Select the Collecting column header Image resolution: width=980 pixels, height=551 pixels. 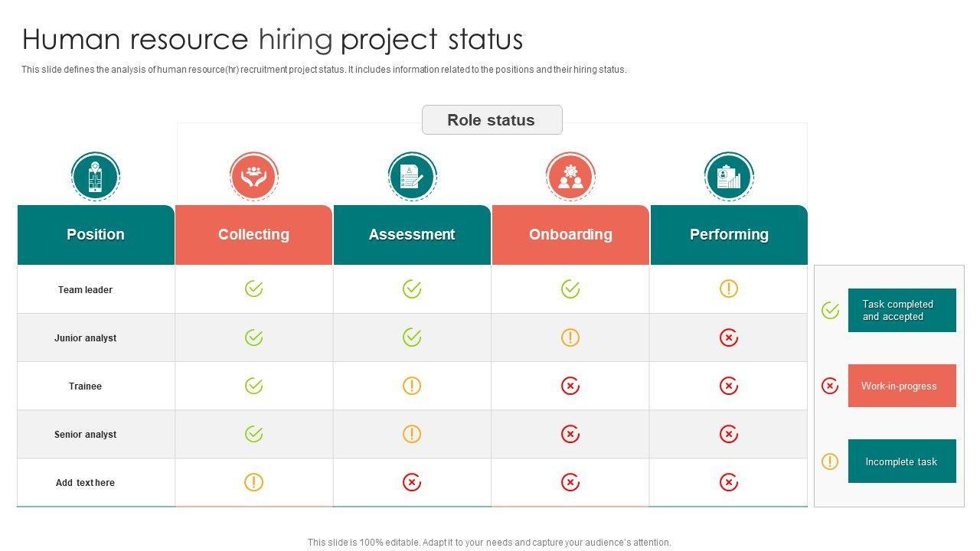pos(253,235)
